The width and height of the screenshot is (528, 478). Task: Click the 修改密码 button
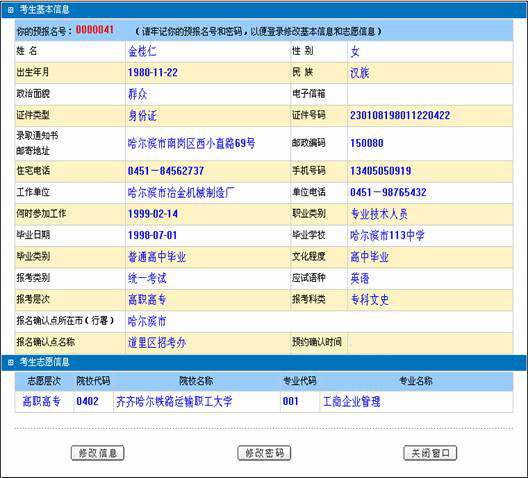point(264,453)
